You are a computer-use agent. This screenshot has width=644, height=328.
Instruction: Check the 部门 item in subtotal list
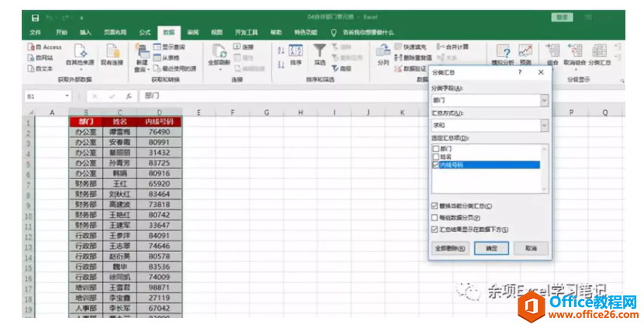[436, 148]
